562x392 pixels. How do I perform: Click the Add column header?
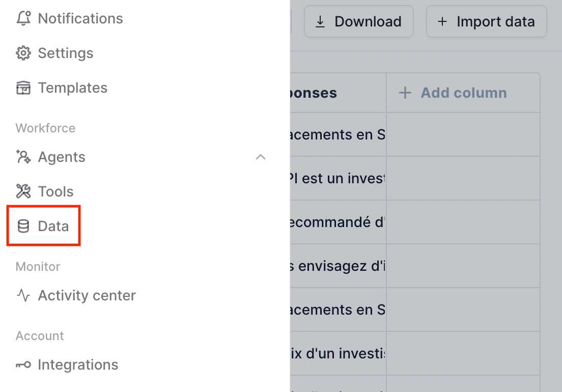463,93
